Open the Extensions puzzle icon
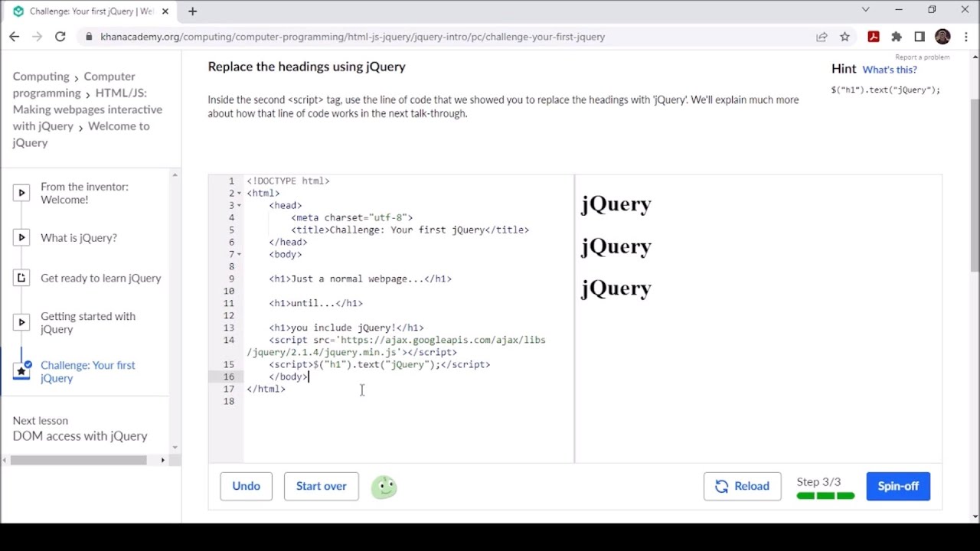Image resolution: width=980 pixels, height=551 pixels. point(897,37)
